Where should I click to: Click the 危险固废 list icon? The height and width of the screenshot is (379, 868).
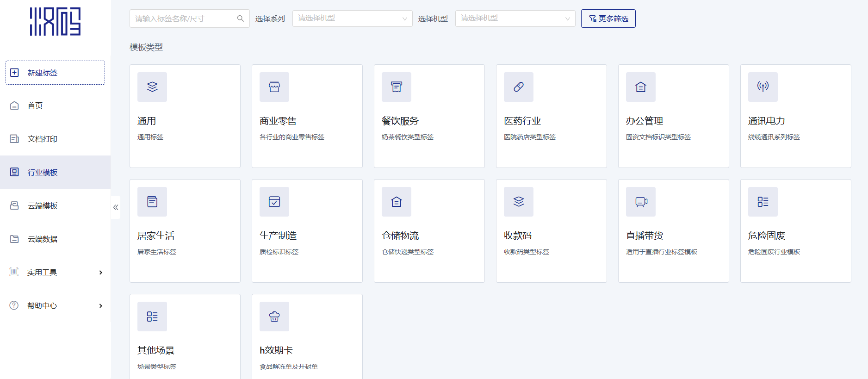(x=763, y=202)
